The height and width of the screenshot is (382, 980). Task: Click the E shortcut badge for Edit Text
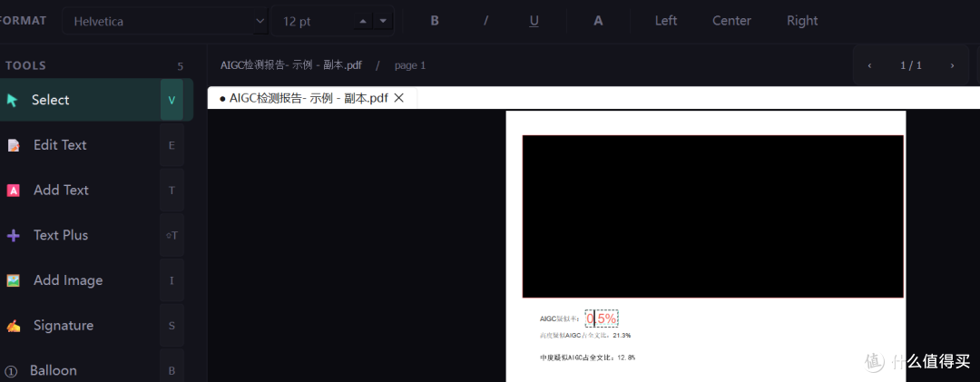point(171,145)
